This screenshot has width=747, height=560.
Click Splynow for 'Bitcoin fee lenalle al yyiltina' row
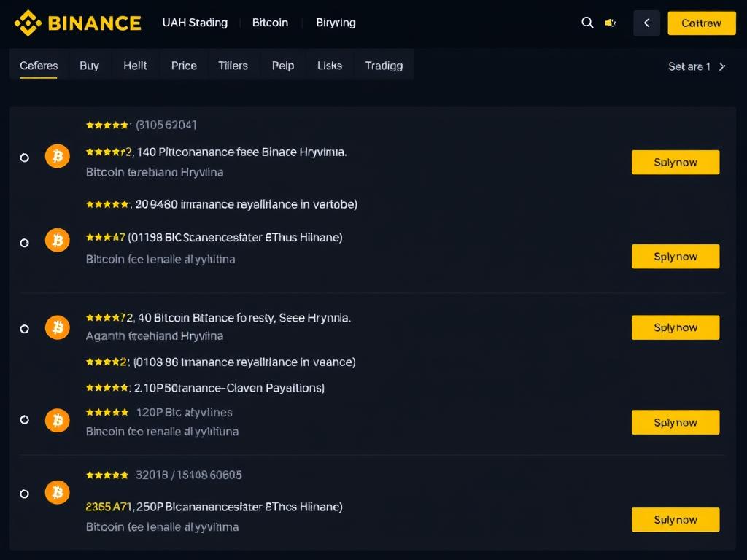(675, 257)
